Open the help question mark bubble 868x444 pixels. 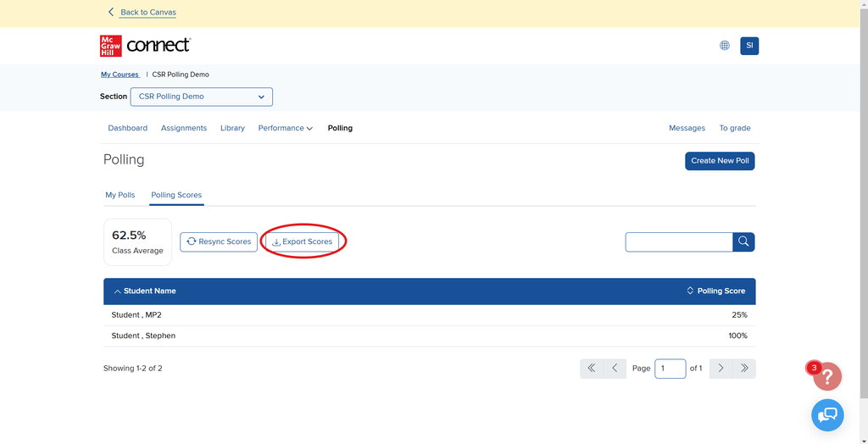[x=827, y=376]
